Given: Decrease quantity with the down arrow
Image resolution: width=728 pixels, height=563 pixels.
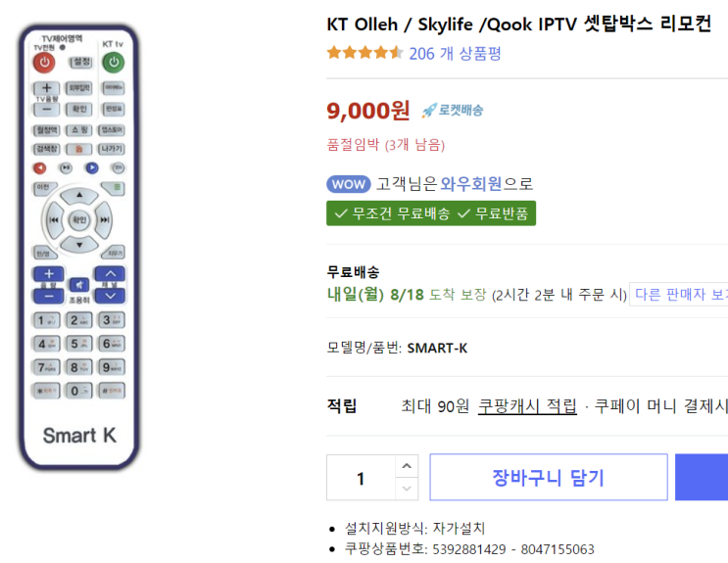Looking at the screenshot, I should click(x=408, y=489).
